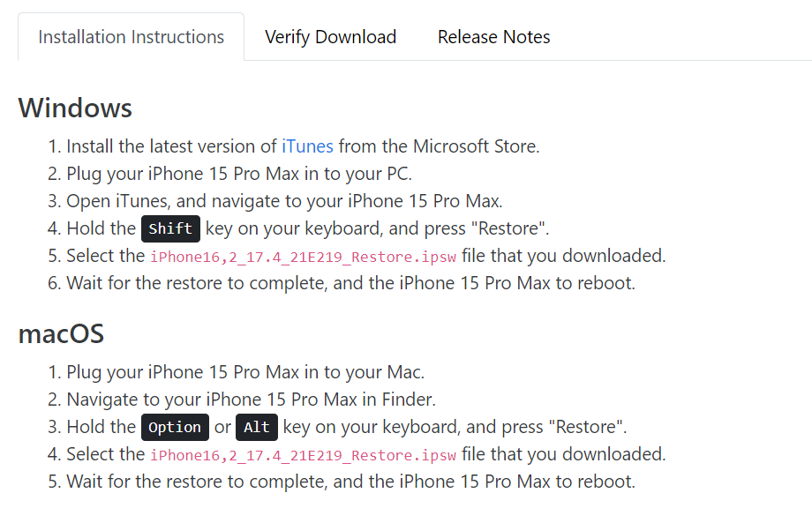Click the final Windows step about rebooting
The height and width of the screenshot is (508, 812).
[350, 284]
